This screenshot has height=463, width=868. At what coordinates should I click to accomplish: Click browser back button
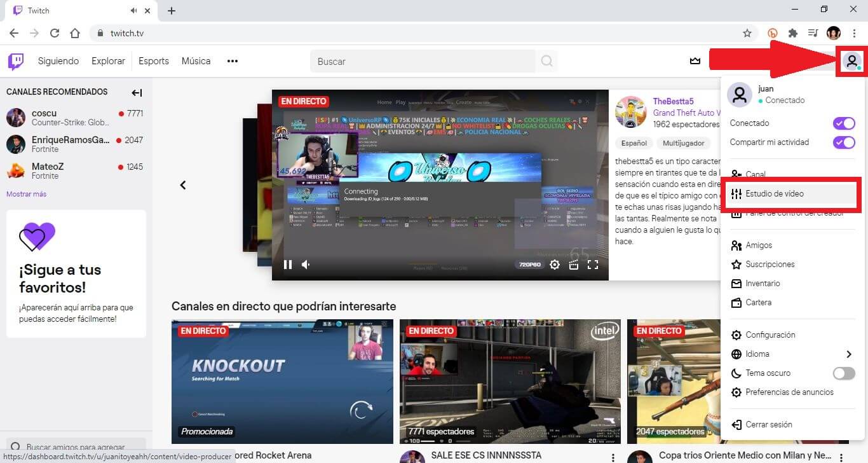(x=14, y=33)
